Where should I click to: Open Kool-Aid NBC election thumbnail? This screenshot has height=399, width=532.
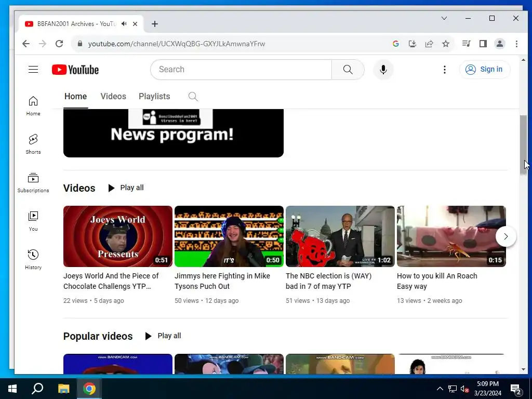340,236
